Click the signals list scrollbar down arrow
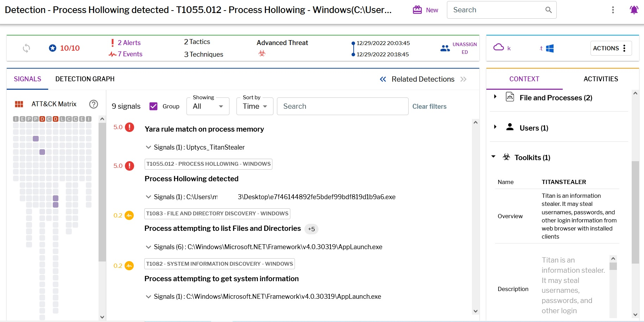Screen dimensions: 644x322 [x=475, y=311]
